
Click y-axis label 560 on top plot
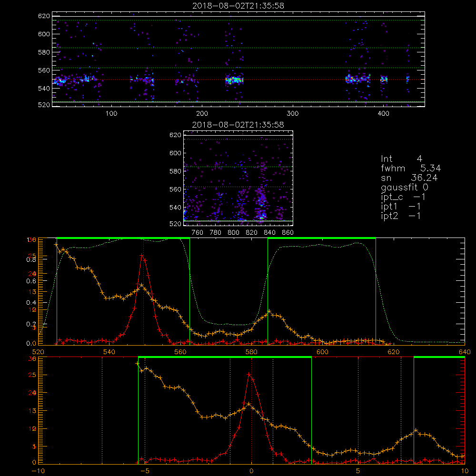coord(44,70)
